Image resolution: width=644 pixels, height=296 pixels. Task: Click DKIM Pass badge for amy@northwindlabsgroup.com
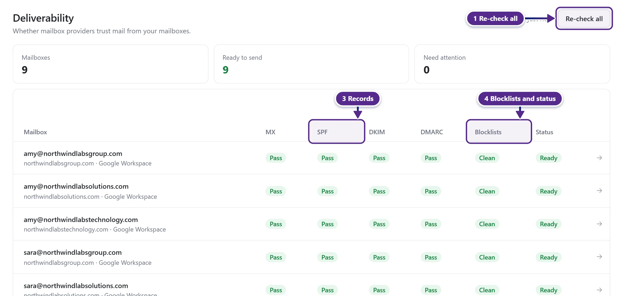click(x=379, y=158)
